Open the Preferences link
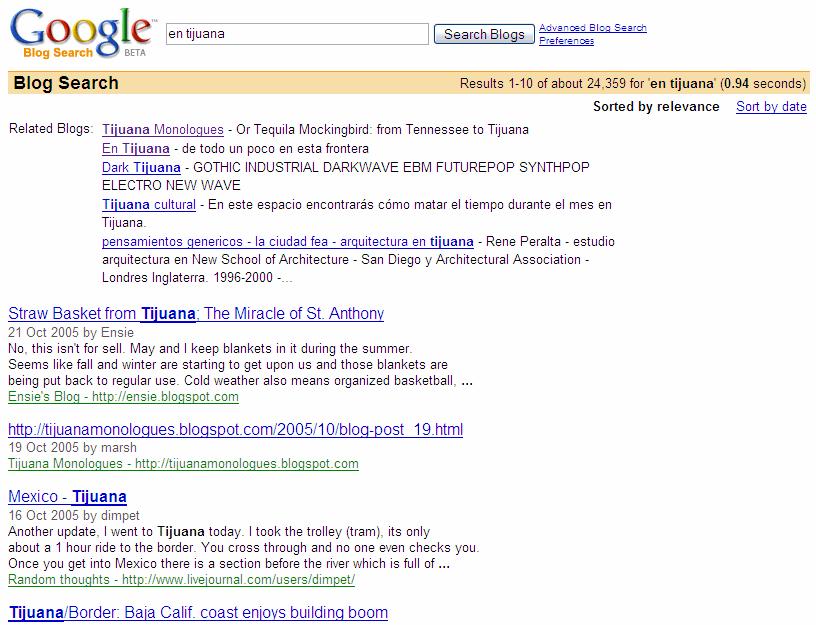This screenshot has width=816, height=625. 566,41
